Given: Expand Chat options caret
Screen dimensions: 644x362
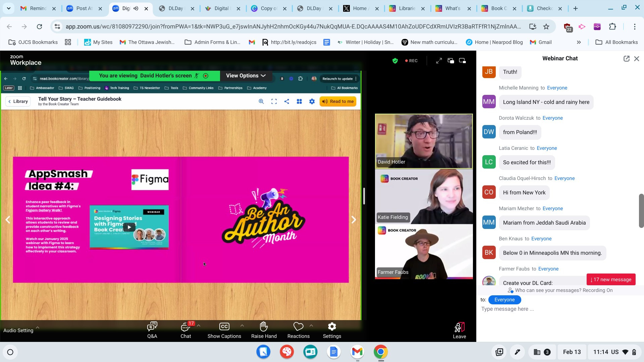Looking at the screenshot, I should point(199,325).
